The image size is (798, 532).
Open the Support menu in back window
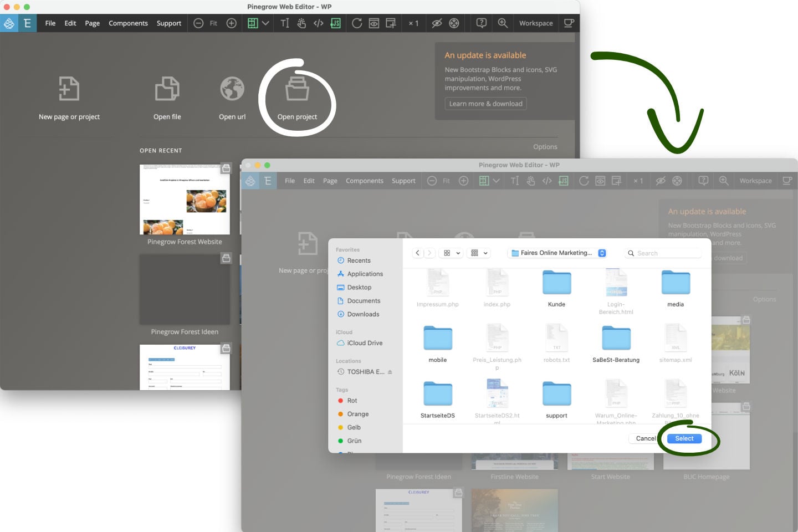click(169, 23)
